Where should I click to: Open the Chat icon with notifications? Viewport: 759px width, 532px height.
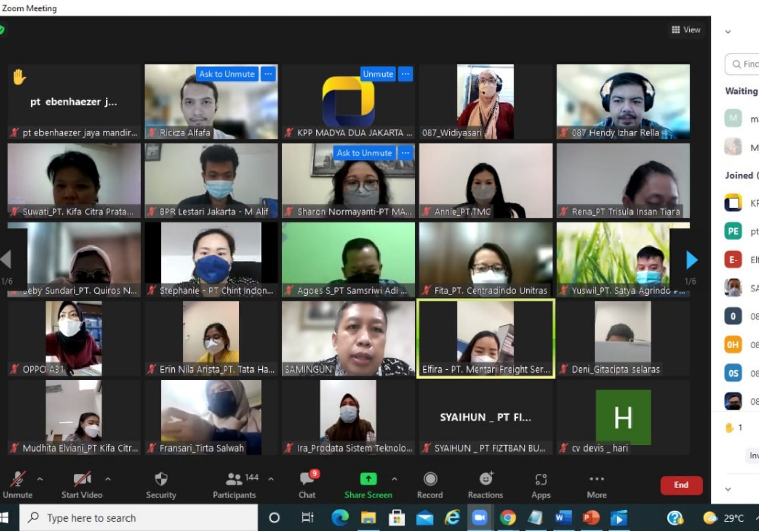(307, 479)
